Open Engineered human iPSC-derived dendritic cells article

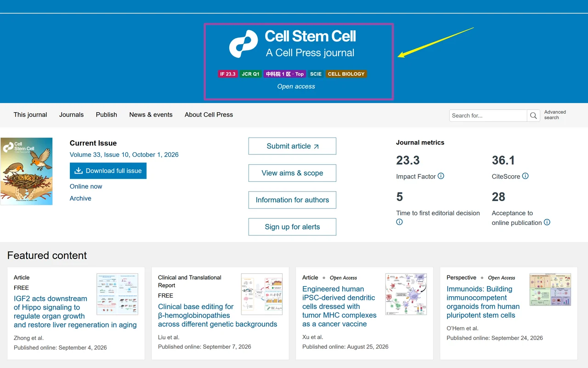pyautogui.click(x=339, y=306)
